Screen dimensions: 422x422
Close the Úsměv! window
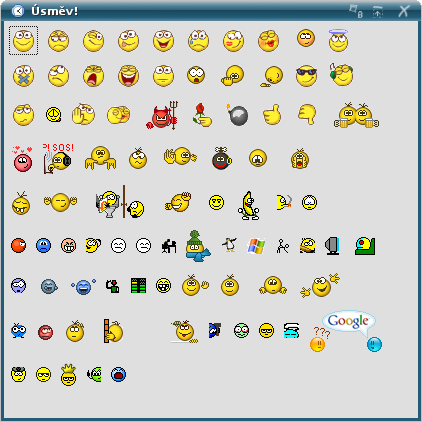(403, 11)
